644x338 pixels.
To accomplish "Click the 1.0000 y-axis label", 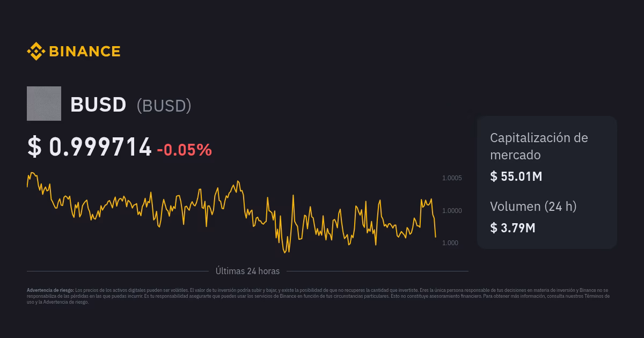I will 451,211.
